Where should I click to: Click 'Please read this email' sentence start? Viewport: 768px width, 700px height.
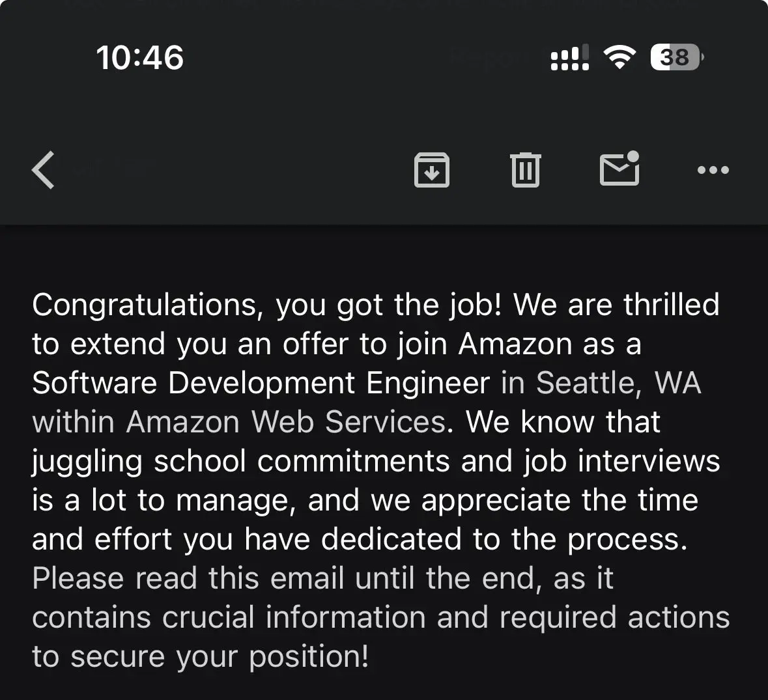[x=189, y=578]
